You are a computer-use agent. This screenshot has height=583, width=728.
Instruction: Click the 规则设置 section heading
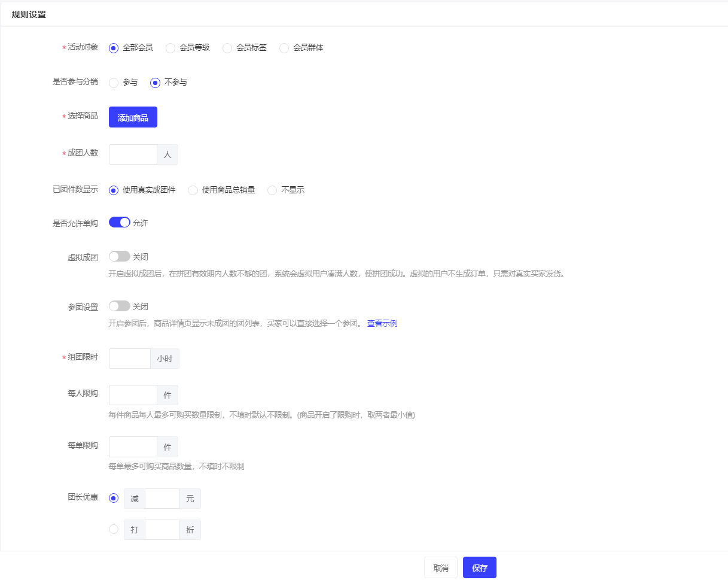click(x=29, y=15)
